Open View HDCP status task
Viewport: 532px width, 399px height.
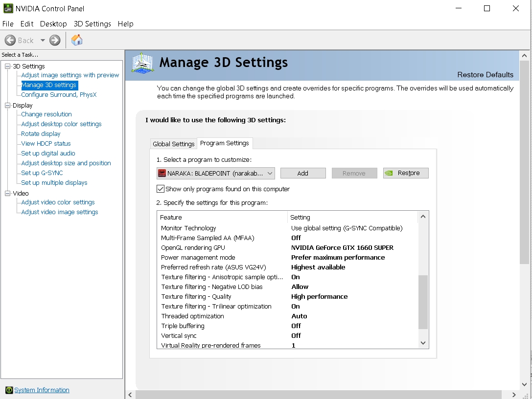[x=46, y=143]
